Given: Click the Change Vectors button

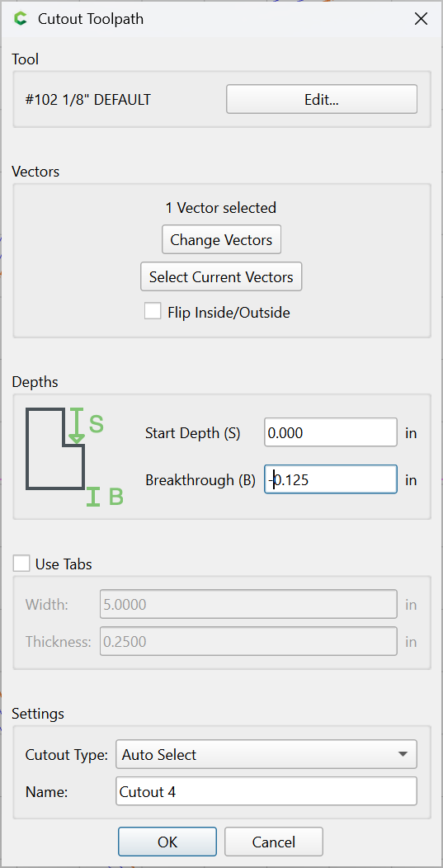Looking at the screenshot, I should (221, 240).
